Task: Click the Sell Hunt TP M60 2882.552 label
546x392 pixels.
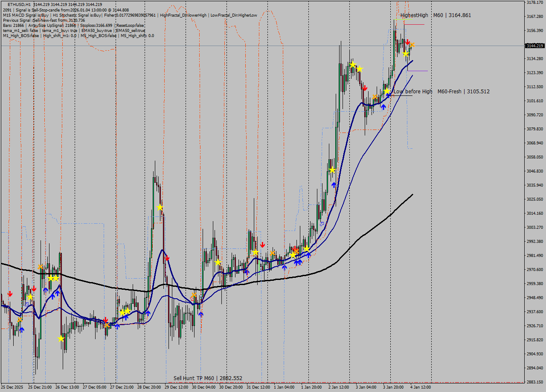Action: point(208,378)
